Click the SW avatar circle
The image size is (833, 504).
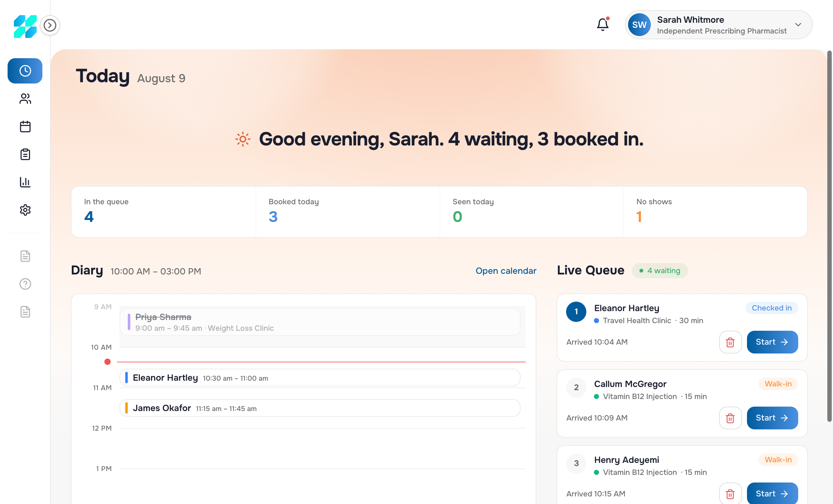click(x=639, y=25)
